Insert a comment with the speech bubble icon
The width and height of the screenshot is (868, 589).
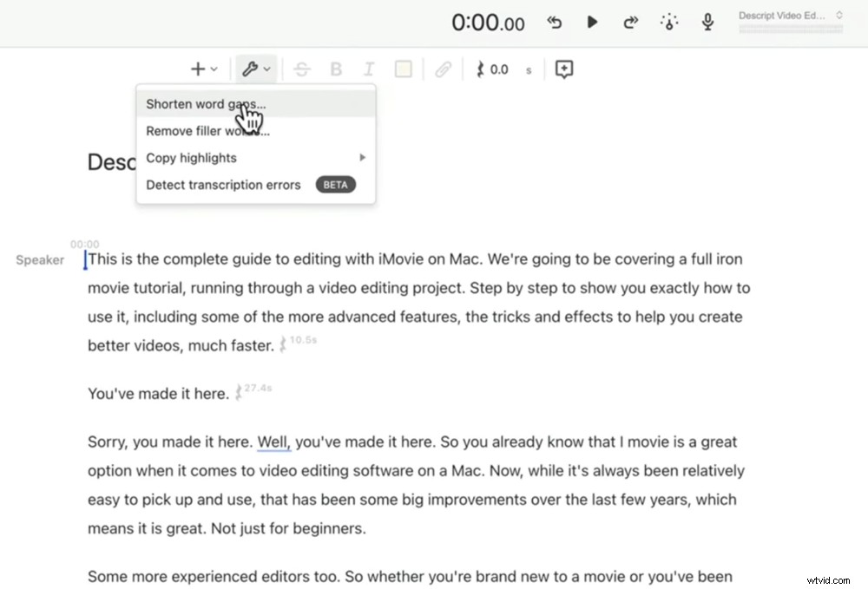(563, 69)
